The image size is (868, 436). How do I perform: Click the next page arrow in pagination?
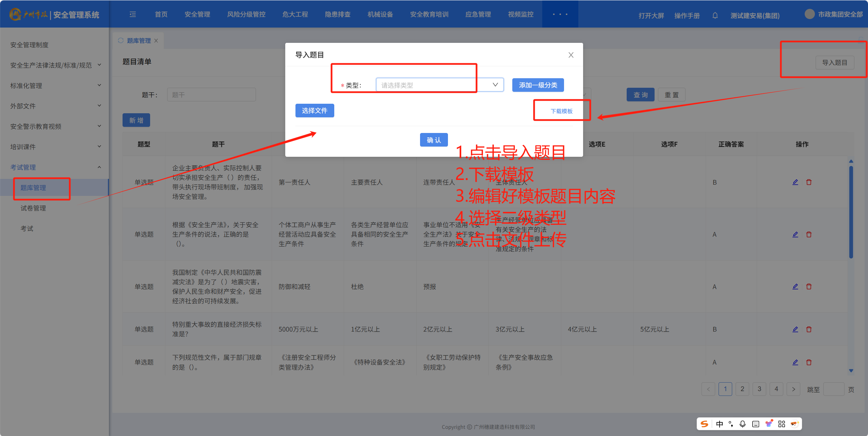pyautogui.click(x=793, y=389)
